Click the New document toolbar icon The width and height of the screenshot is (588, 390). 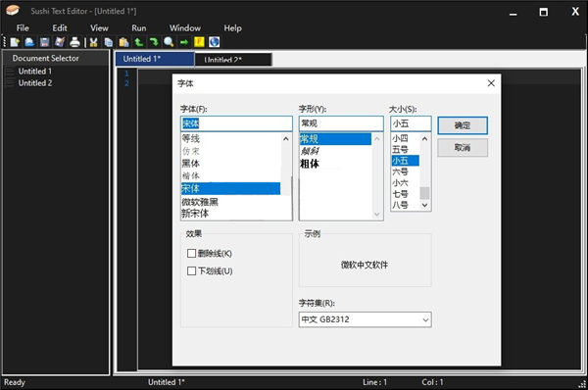(x=15, y=42)
